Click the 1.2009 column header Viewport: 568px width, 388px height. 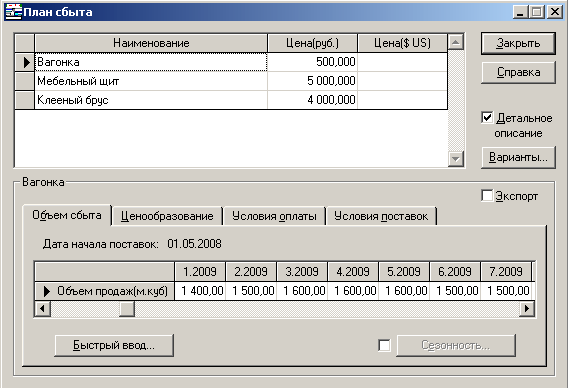[x=200, y=272]
